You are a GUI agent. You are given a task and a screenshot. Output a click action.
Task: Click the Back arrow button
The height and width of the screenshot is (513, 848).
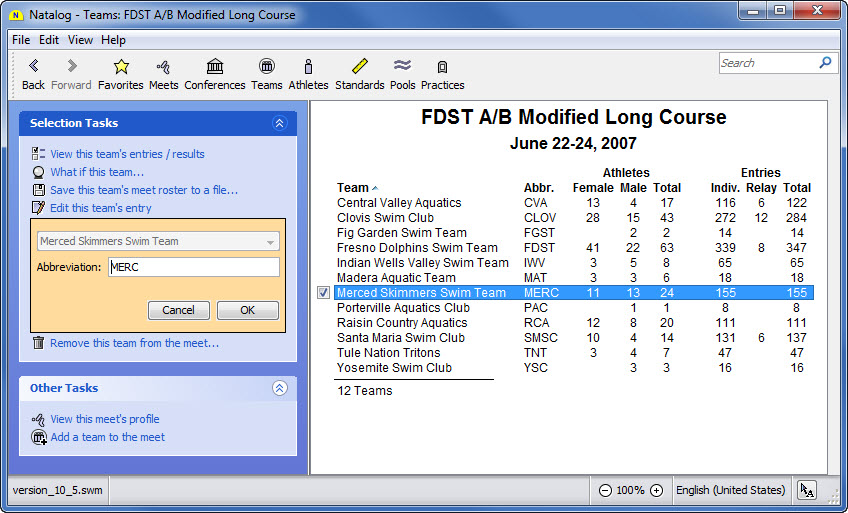click(x=33, y=67)
